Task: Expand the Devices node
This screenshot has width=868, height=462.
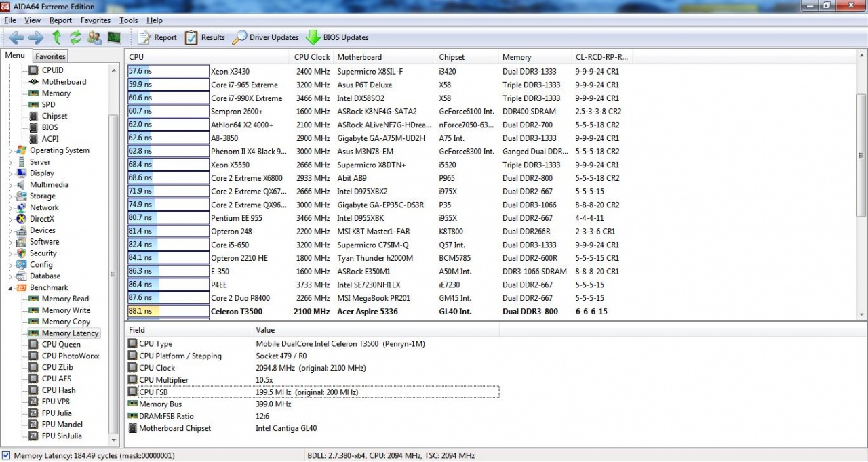Action: (10, 230)
